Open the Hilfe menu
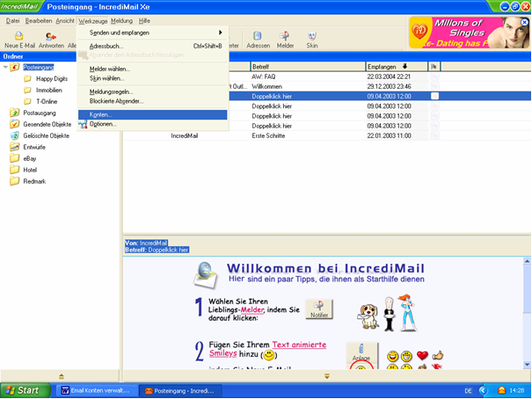Image resolution: width=532 pixels, height=399 pixels. pyautogui.click(x=144, y=21)
